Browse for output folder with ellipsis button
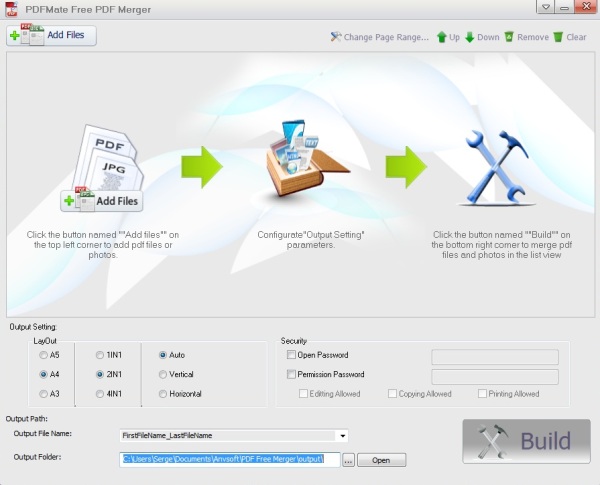 (x=348, y=460)
